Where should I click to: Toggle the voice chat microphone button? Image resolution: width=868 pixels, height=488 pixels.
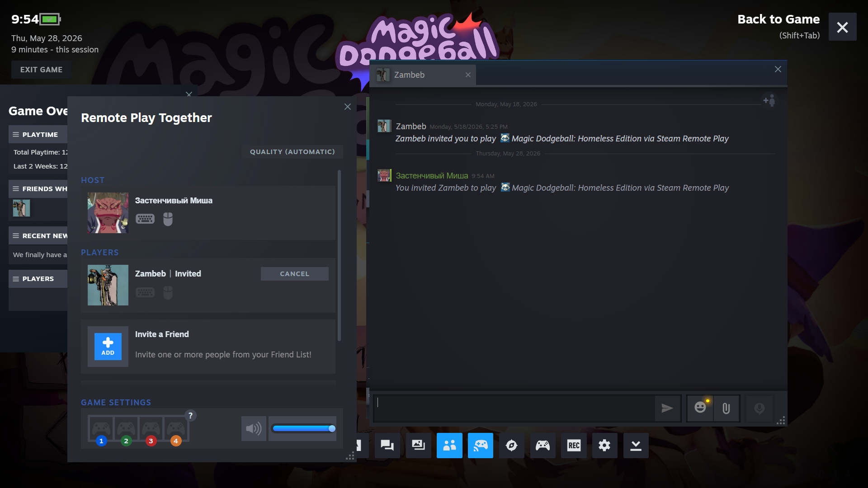[x=759, y=408]
